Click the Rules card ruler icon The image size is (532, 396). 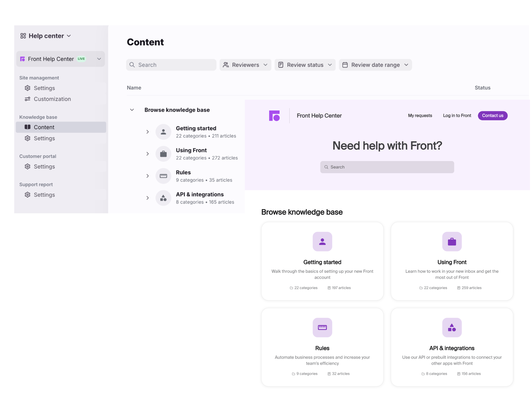click(x=322, y=328)
